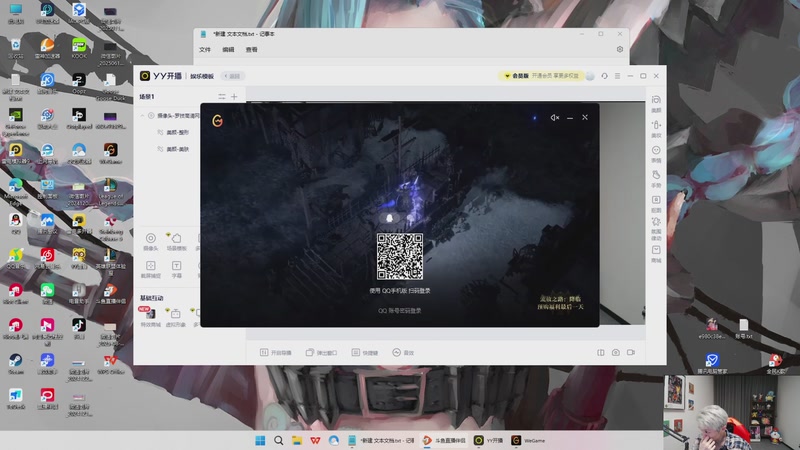Open the 查看 menu in Notepad
The height and width of the screenshot is (450, 800).
coord(252,49)
